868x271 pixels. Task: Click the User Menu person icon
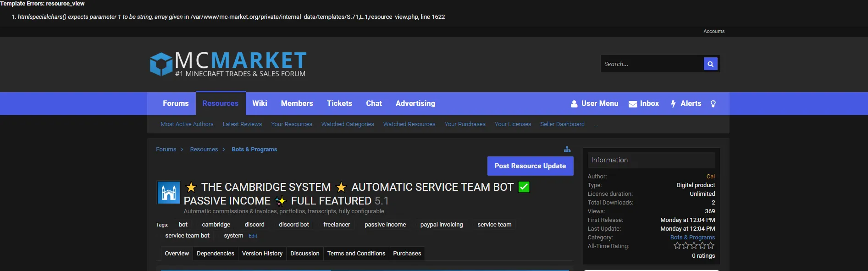(574, 104)
